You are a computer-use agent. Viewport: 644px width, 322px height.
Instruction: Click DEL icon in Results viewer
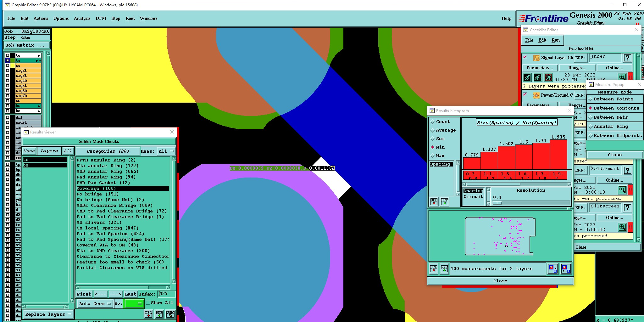[148, 314]
